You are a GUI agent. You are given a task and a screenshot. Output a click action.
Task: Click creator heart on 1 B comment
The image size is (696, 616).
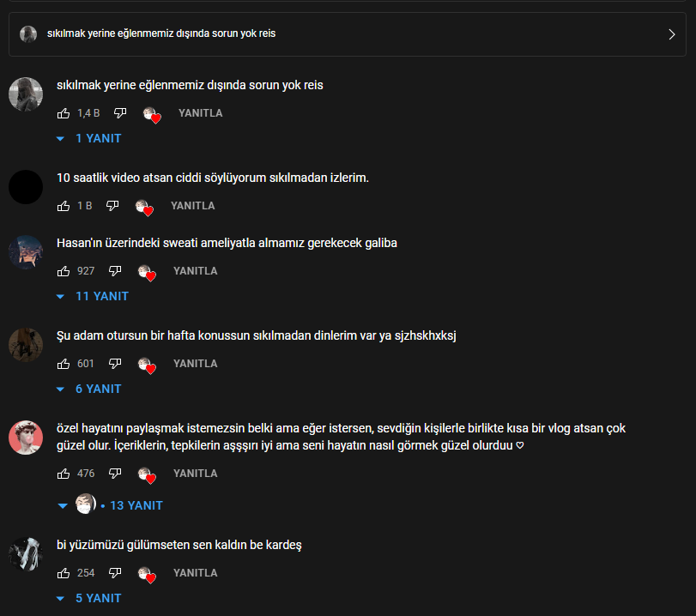point(144,208)
